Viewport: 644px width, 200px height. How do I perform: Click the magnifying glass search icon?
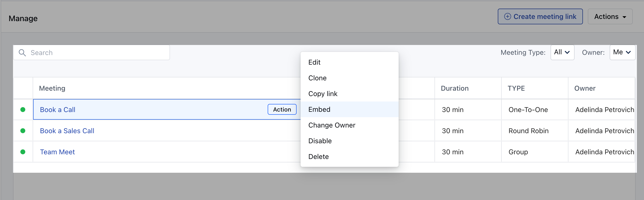(x=22, y=53)
